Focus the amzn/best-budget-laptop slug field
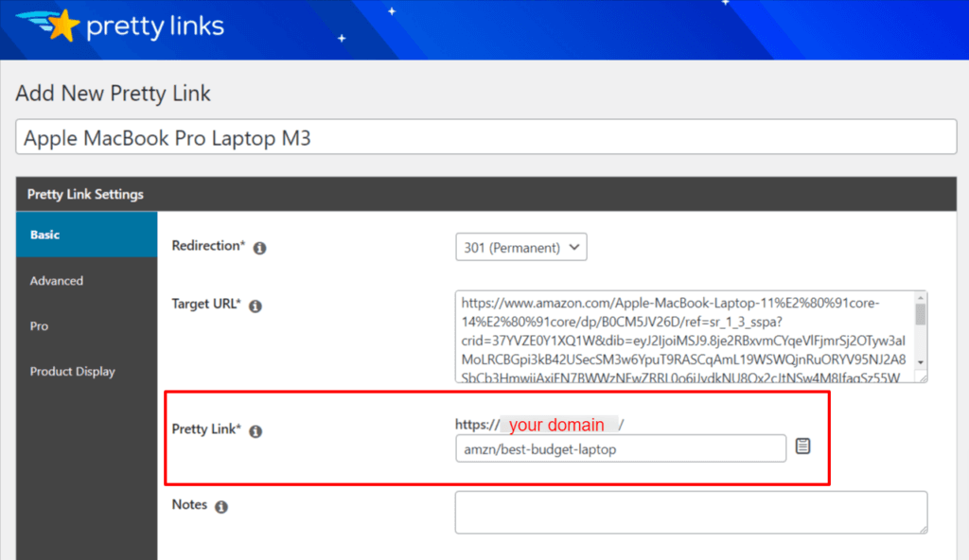 (620, 449)
